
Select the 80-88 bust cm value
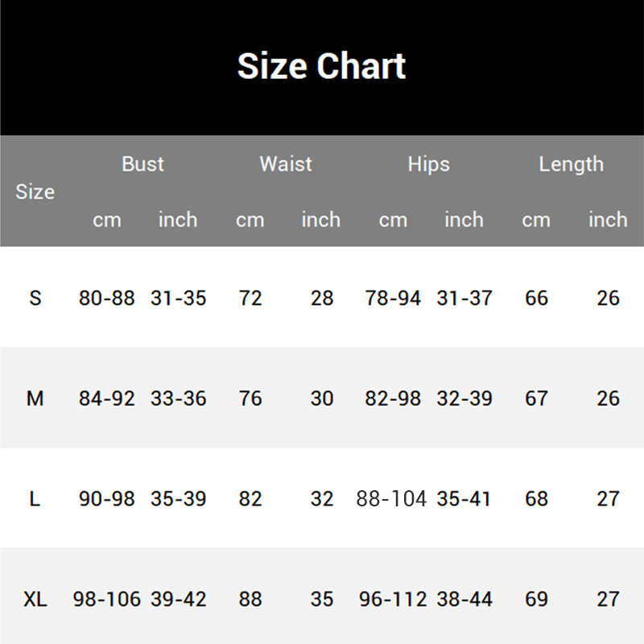(107, 298)
